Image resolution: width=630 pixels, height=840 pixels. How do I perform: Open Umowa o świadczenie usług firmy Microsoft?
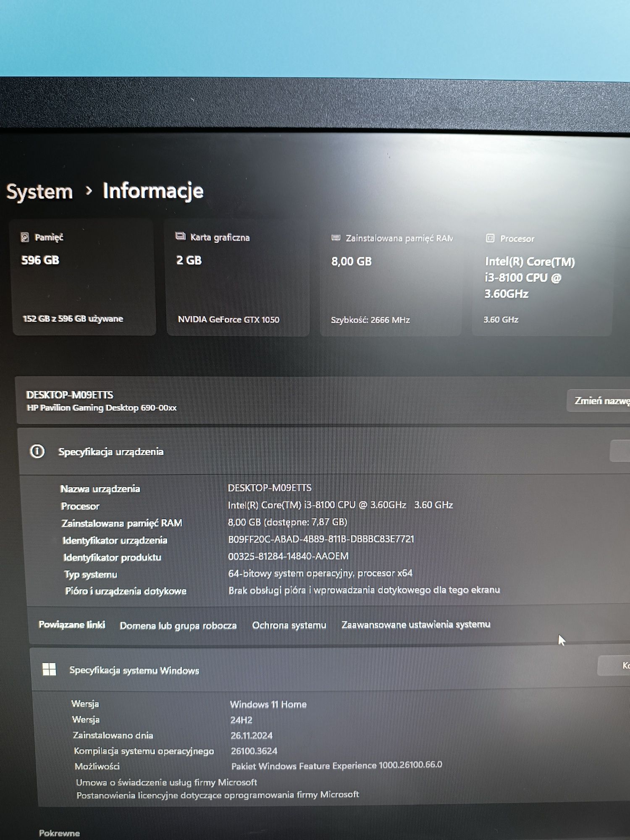pyautogui.click(x=166, y=782)
